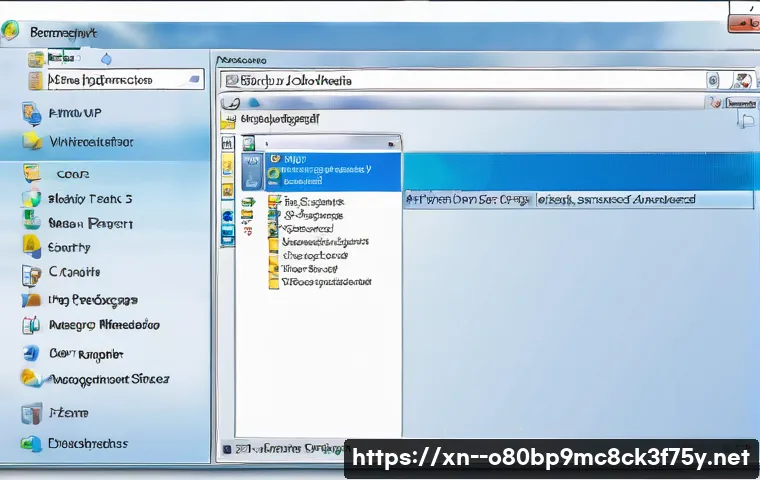Click the small icon left of the toolbar's right-end button
The image size is (760, 480).
[x=714, y=103]
